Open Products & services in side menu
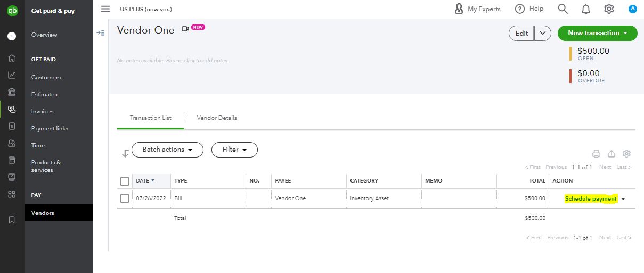This screenshot has height=273, width=644. pyautogui.click(x=46, y=166)
